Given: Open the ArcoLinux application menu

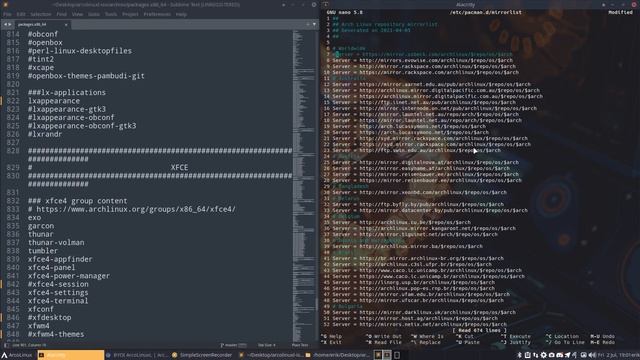Looking at the screenshot, I should (17, 355).
